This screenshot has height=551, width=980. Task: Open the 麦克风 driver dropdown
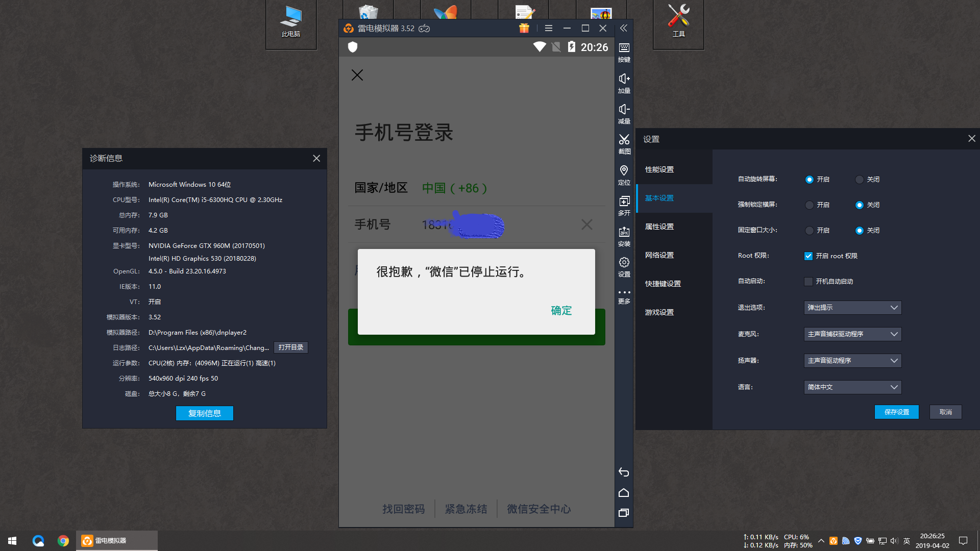[852, 334]
